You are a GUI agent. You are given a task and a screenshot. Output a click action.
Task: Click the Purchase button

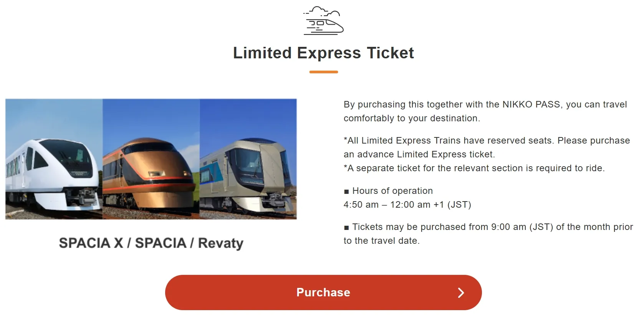(x=323, y=293)
